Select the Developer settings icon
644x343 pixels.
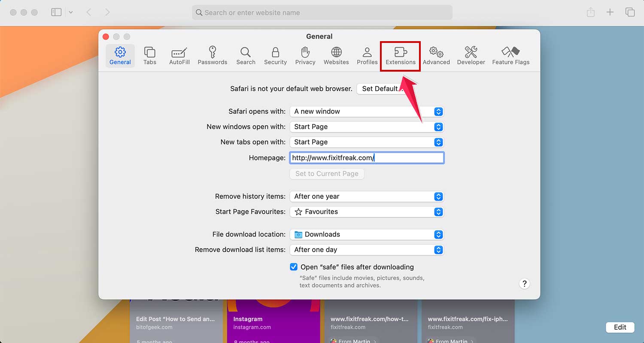[471, 56]
